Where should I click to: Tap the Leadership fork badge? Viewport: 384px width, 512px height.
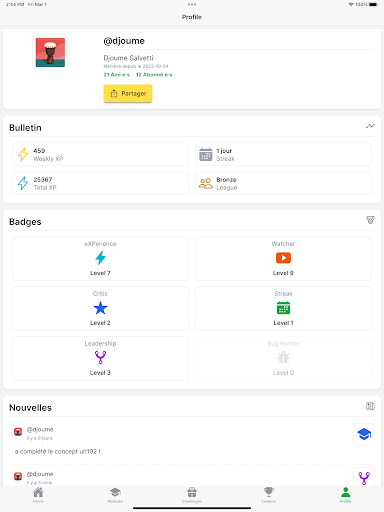tap(100, 358)
